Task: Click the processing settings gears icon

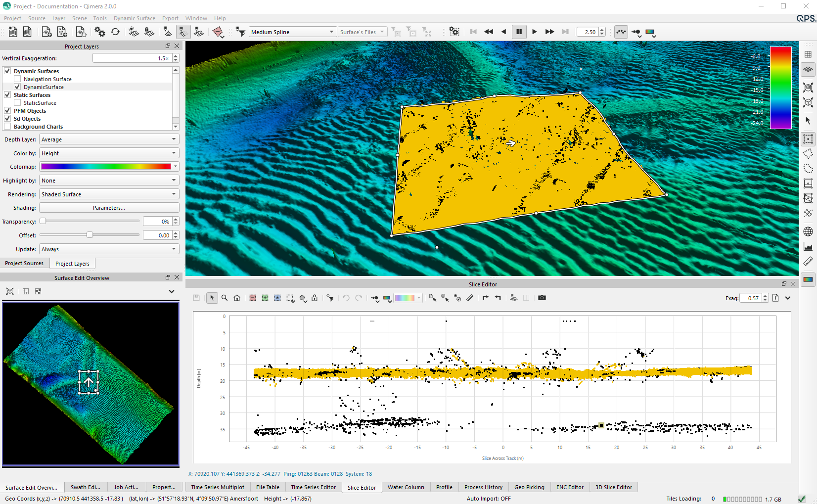Action: [x=100, y=32]
